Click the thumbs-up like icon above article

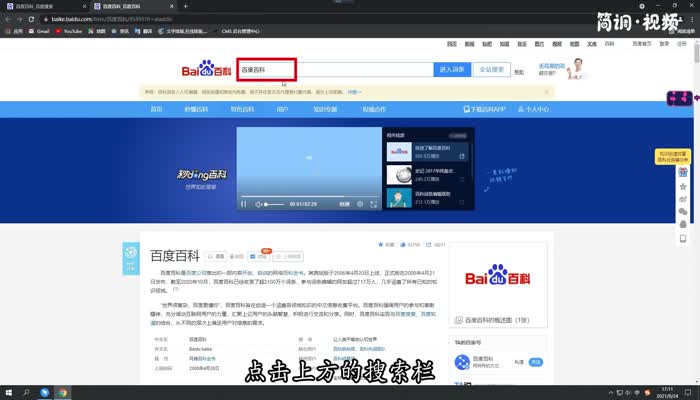(402, 244)
